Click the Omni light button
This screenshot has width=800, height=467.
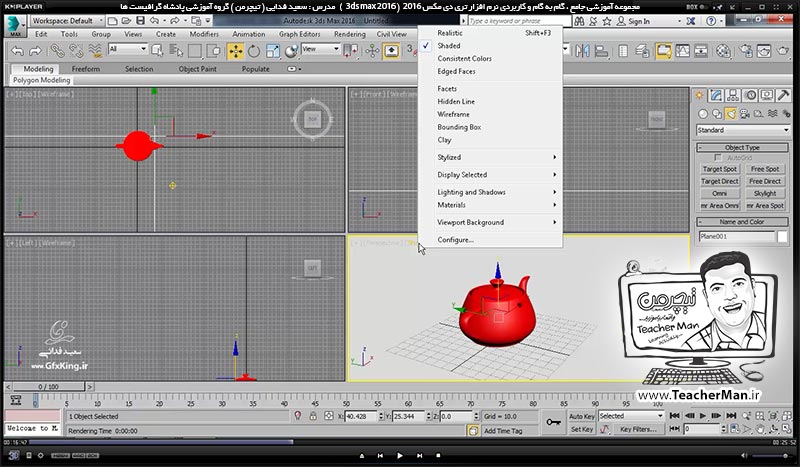click(720, 193)
